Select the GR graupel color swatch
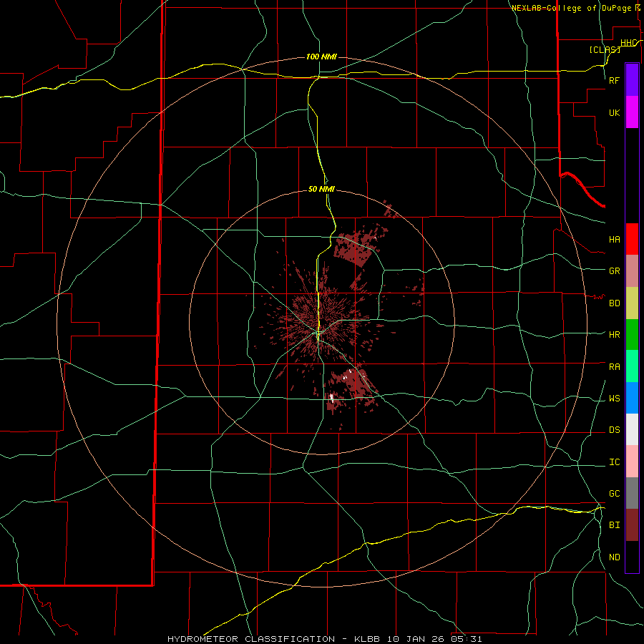644x644 pixels. (632, 271)
